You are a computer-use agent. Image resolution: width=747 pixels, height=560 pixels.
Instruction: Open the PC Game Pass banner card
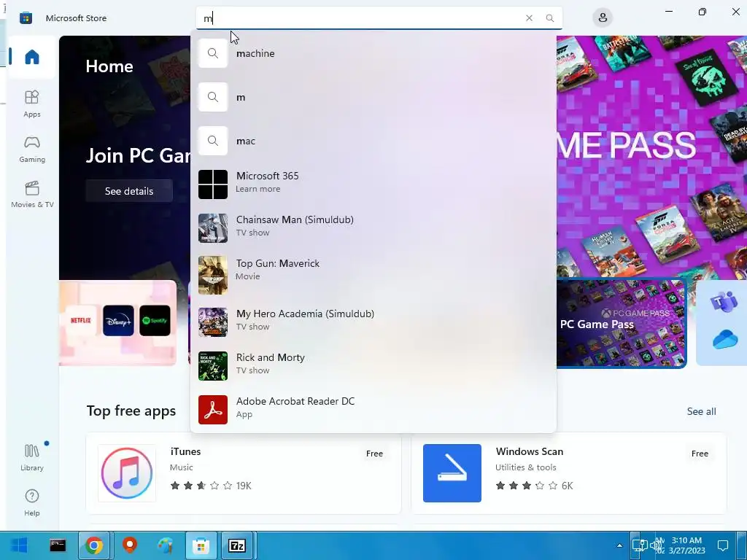click(622, 323)
